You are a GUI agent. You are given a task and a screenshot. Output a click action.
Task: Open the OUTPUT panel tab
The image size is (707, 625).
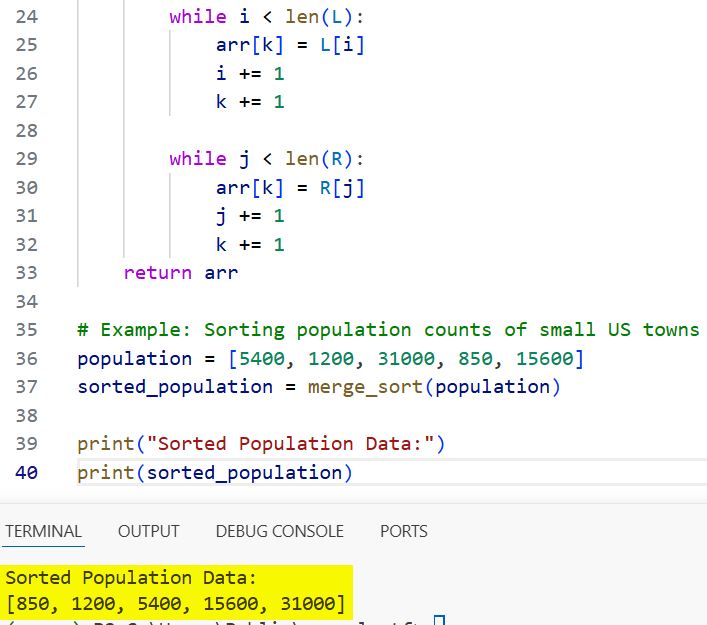[x=149, y=531]
